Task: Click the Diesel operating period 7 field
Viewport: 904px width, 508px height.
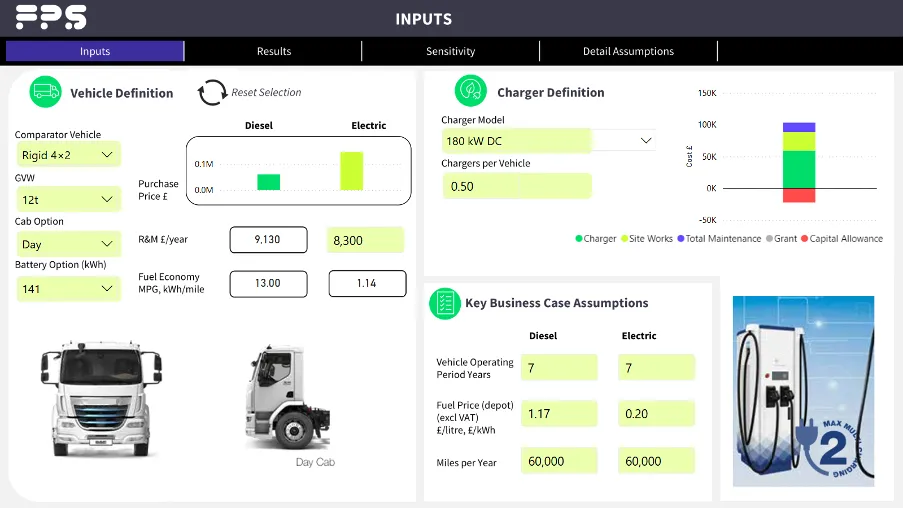Action: [x=559, y=368]
